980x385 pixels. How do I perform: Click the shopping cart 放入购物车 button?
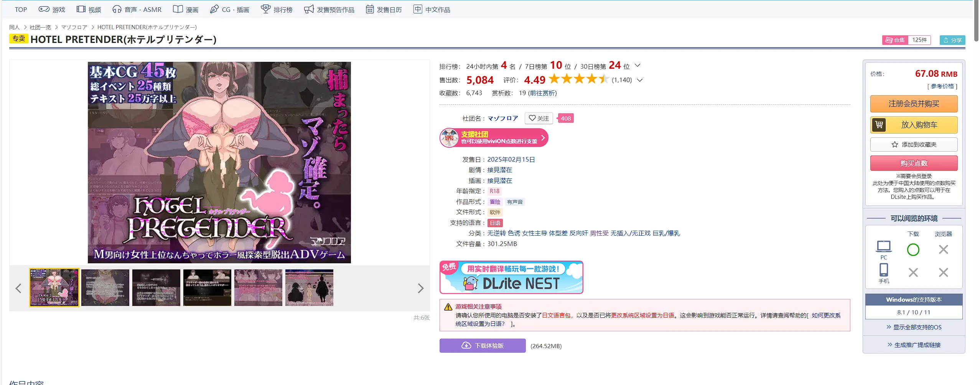pyautogui.click(x=914, y=125)
